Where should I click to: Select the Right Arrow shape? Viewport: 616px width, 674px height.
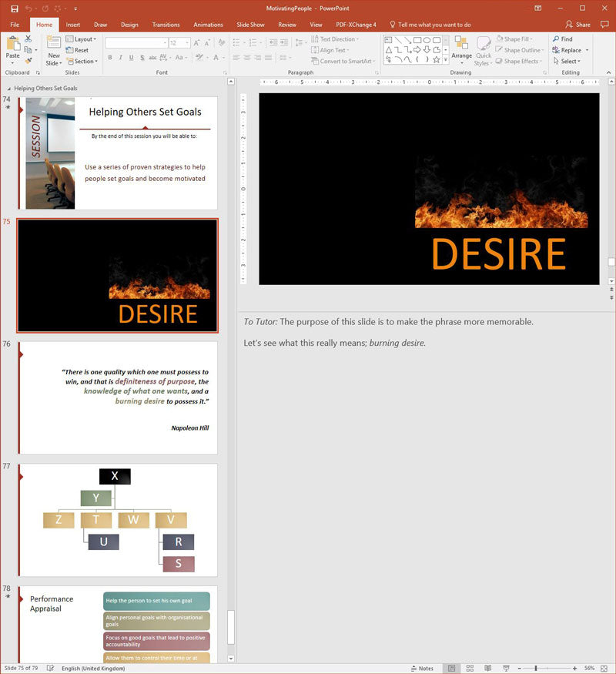point(417,50)
